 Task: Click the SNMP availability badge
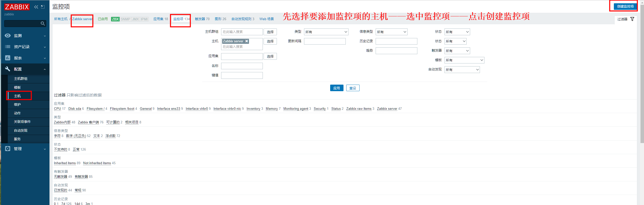(x=125, y=19)
